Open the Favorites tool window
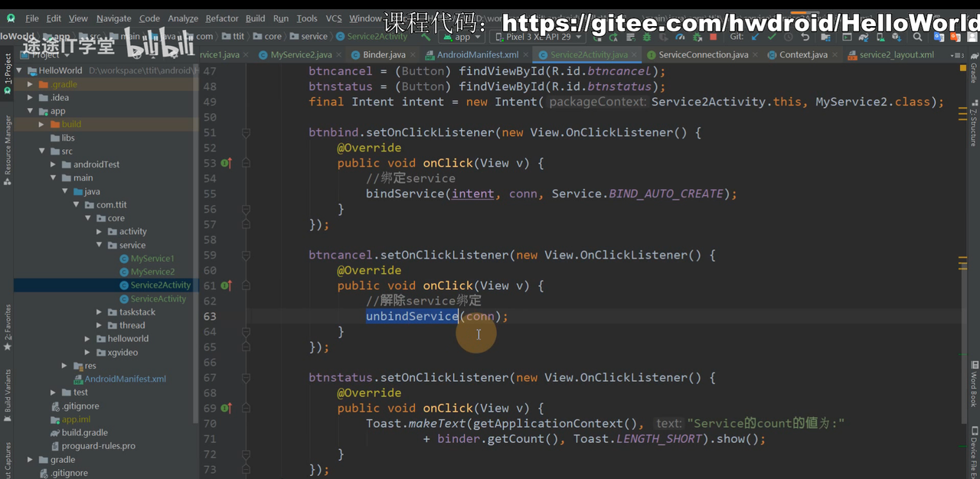Image resolution: width=980 pixels, height=479 pixels. point(8,327)
